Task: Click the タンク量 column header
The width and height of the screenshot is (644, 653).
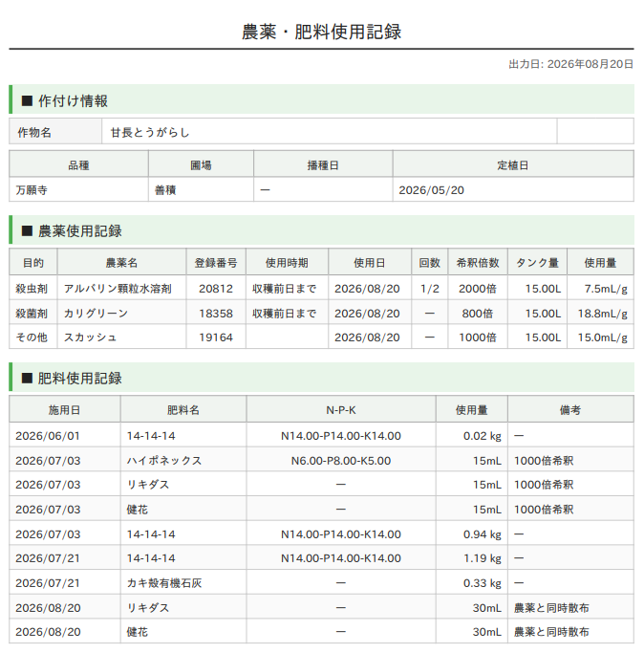Action: (x=537, y=262)
